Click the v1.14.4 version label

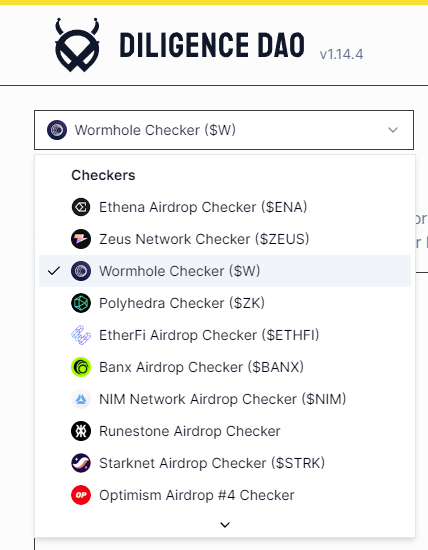click(x=341, y=54)
